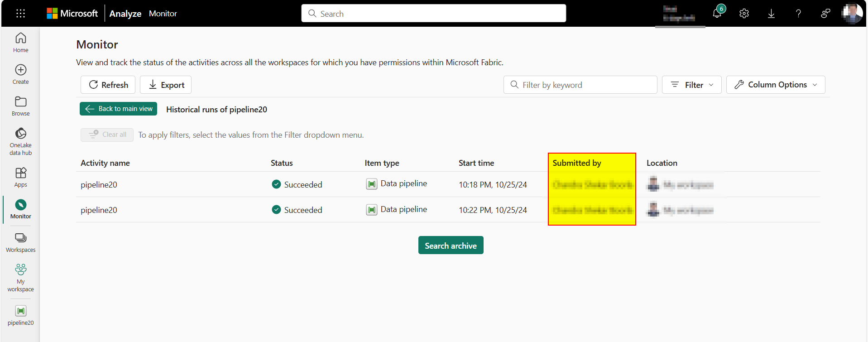Go to Home in the sidebar
The image size is (868, 342).
21,43
